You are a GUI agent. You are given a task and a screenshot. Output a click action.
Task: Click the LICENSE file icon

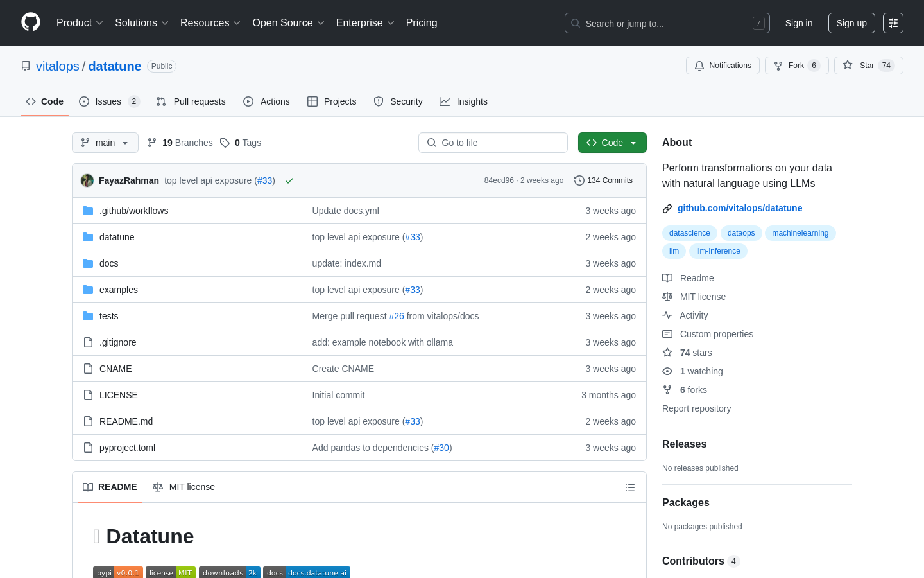(88, 395)
